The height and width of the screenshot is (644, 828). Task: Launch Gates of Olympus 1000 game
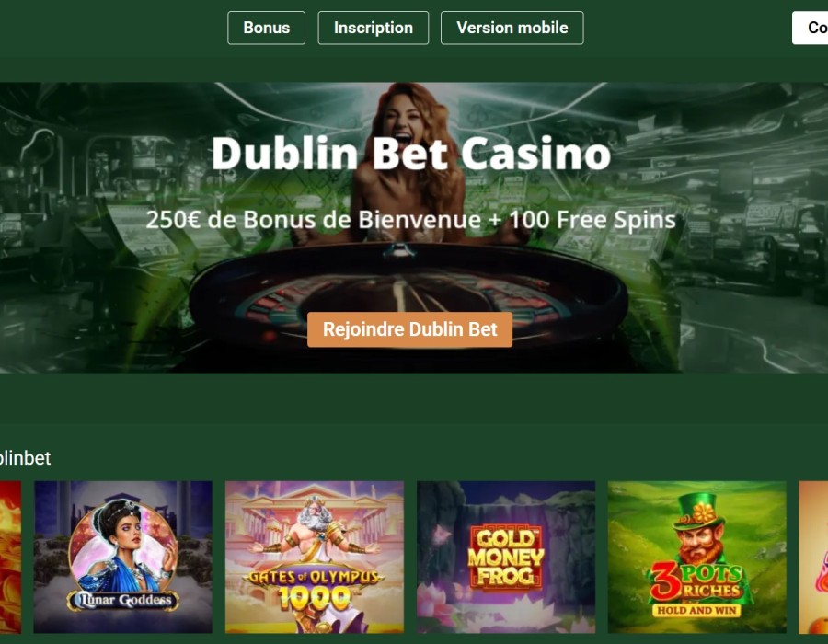coord(315,557)
